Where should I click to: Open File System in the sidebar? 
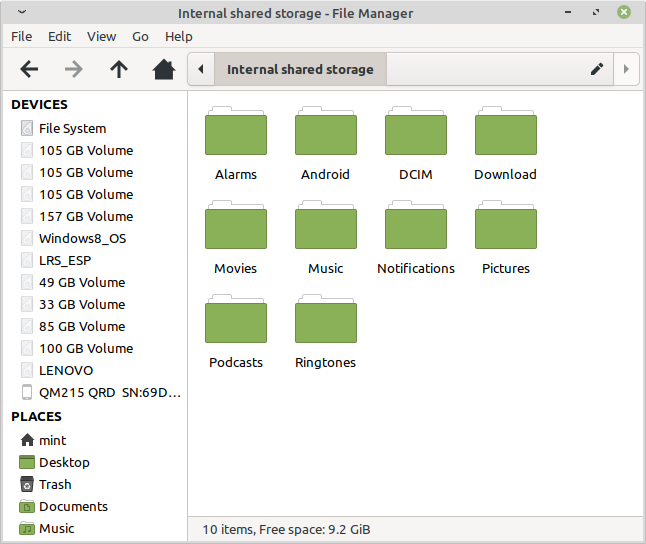click(95, 128)
